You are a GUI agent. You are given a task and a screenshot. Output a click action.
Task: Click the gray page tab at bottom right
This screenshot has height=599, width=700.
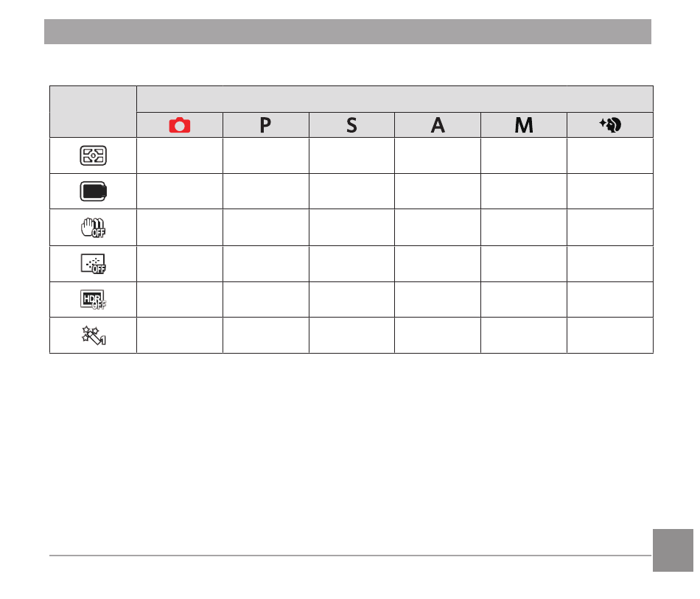click(x=673, y=550)
